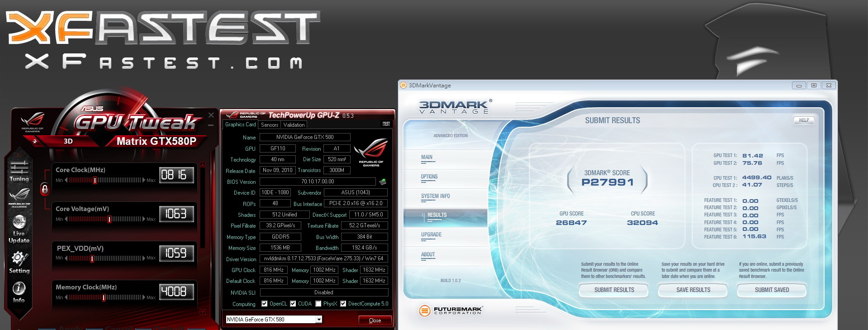Image resolution: width=868 pixels, height=330 pixels.
Task: Click the GPU-Z screenshot camera icon
Action: pyautogui.click(x=386, y=124)
